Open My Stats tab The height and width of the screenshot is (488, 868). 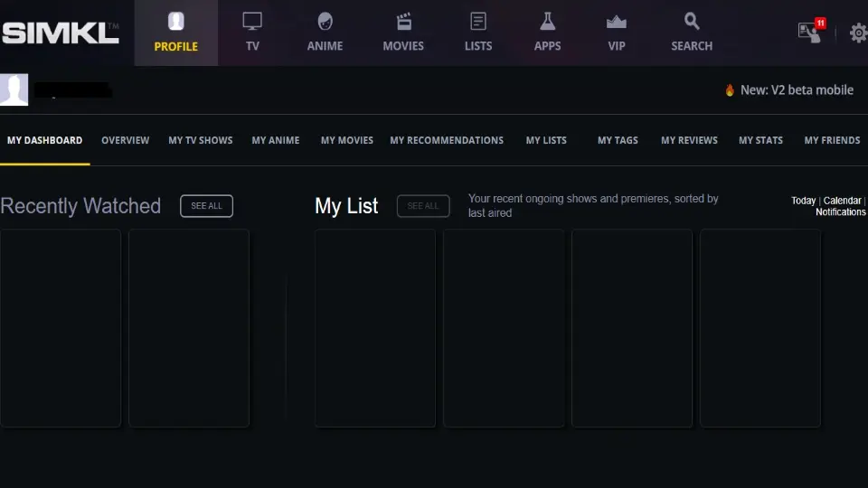coord(760,141)
